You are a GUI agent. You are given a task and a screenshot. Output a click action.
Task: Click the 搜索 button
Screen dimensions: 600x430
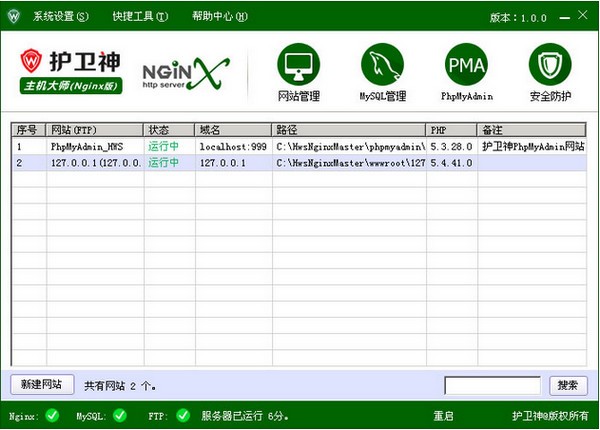tap(568, 385)
